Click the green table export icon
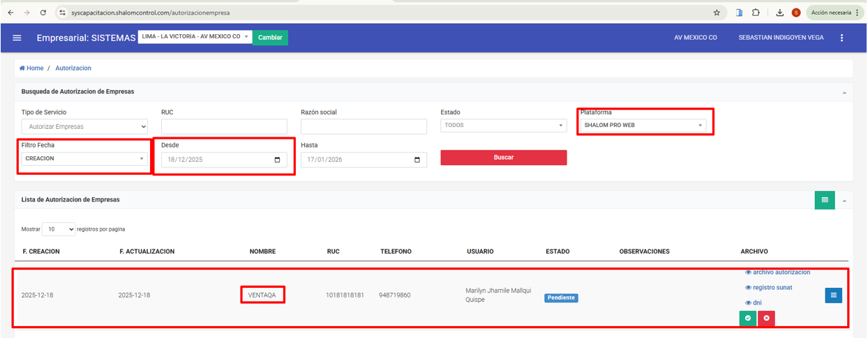Viewport: 868px width, 338px height. [x=825, y=200]
